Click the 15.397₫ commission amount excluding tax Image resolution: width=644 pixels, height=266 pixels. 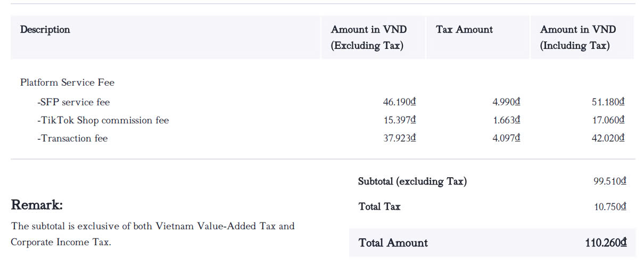click(x=399, y=120)
